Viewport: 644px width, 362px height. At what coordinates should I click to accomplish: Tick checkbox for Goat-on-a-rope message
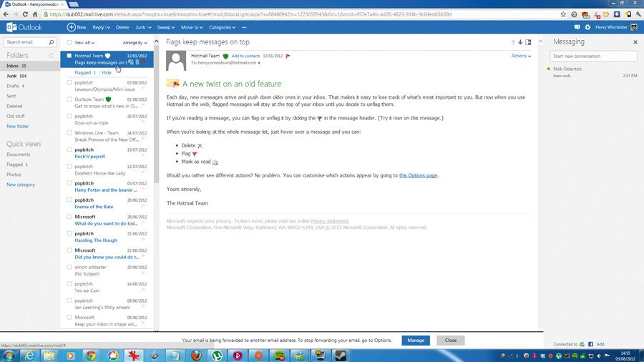69,116
